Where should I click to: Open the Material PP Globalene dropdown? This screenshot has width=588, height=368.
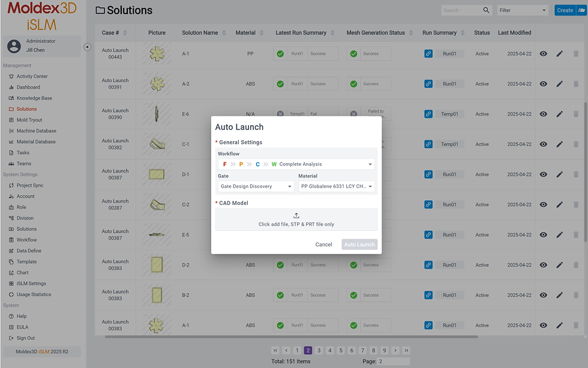pos(337,186)
